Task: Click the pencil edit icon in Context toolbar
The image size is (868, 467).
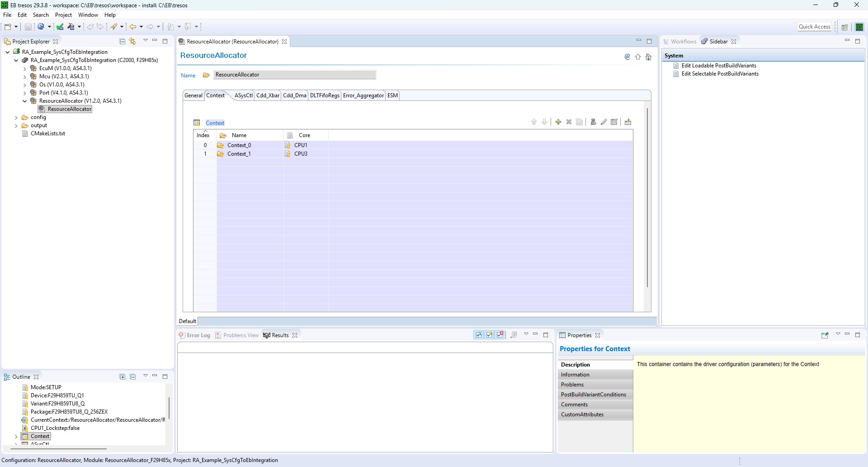Action: (604, 122)
